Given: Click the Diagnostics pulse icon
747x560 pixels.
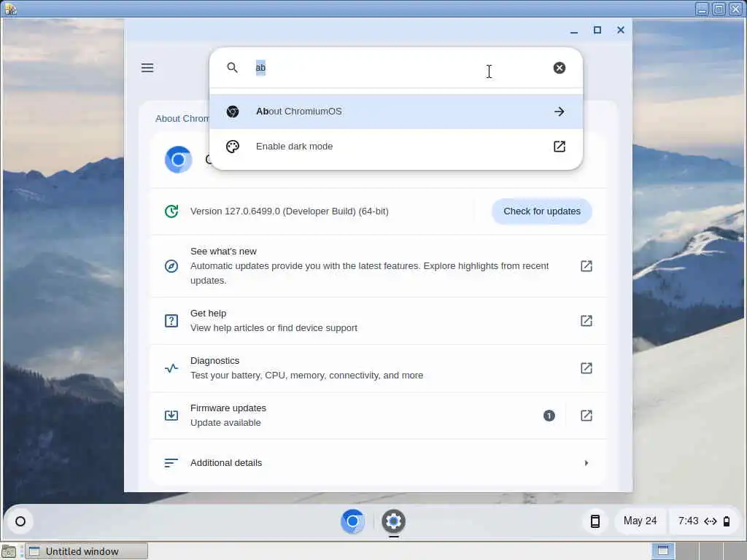Looking at the screenshot, I should click(171, 368).
